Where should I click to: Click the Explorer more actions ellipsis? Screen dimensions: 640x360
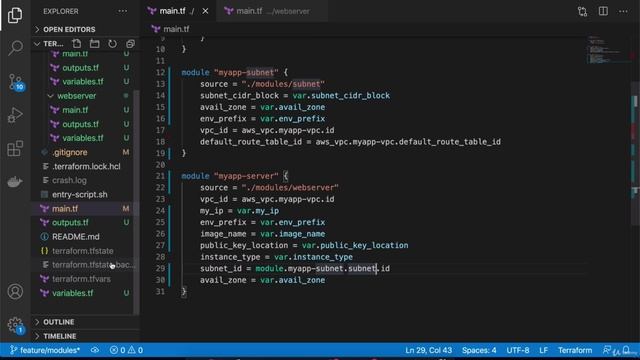(122, 11)
